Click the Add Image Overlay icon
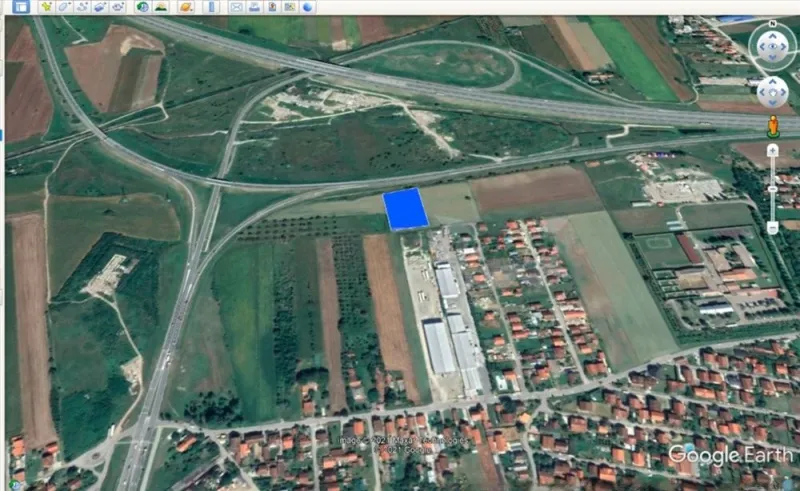Viewport: 800px width, 491px height. pyautogui.click(x=100, y=6)
